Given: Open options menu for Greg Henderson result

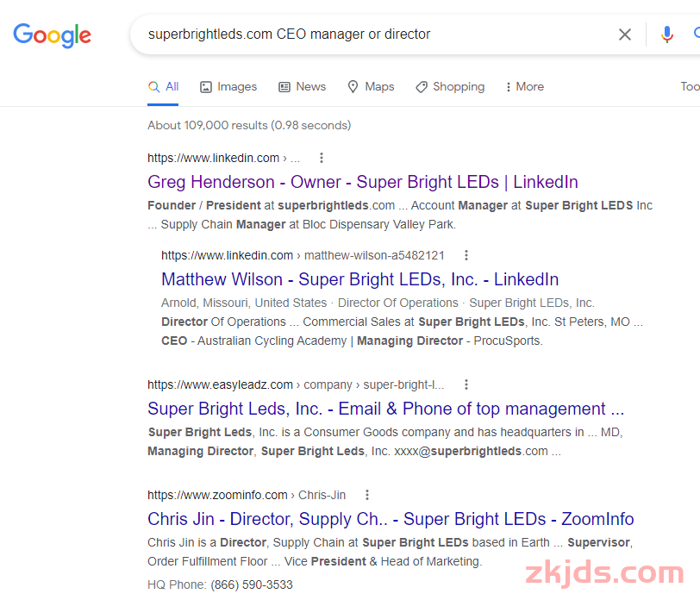Looking at the screenshot, I should coord(322,158).
